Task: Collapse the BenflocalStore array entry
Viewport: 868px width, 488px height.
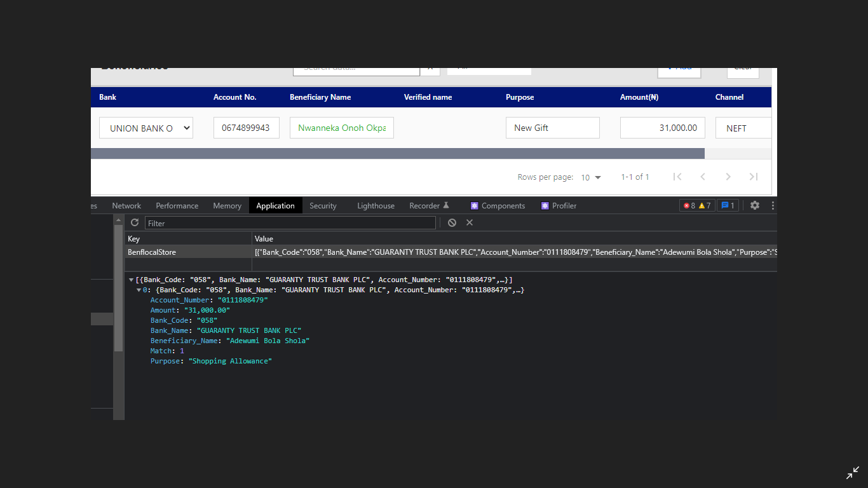Action: coord(131,280)
